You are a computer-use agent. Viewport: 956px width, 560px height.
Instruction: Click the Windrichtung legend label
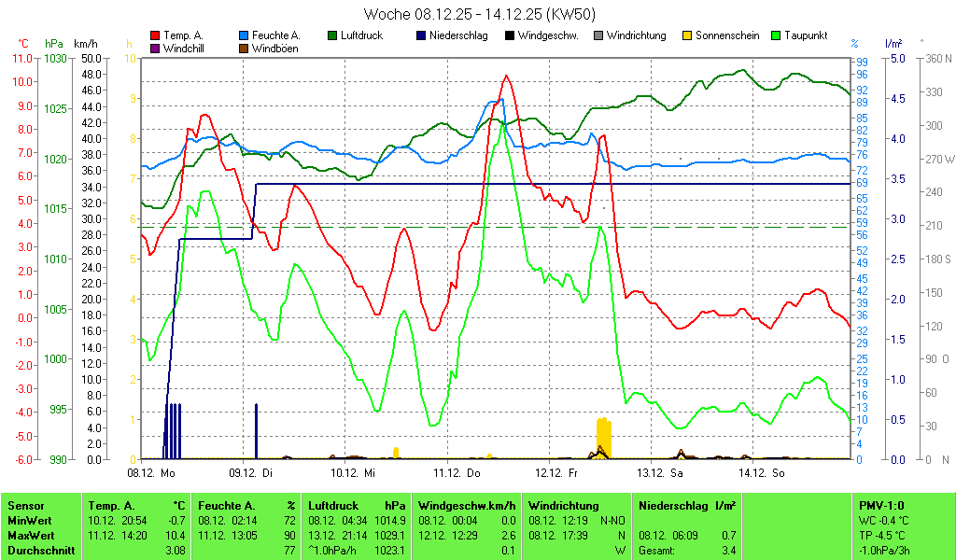click(636, 35)
